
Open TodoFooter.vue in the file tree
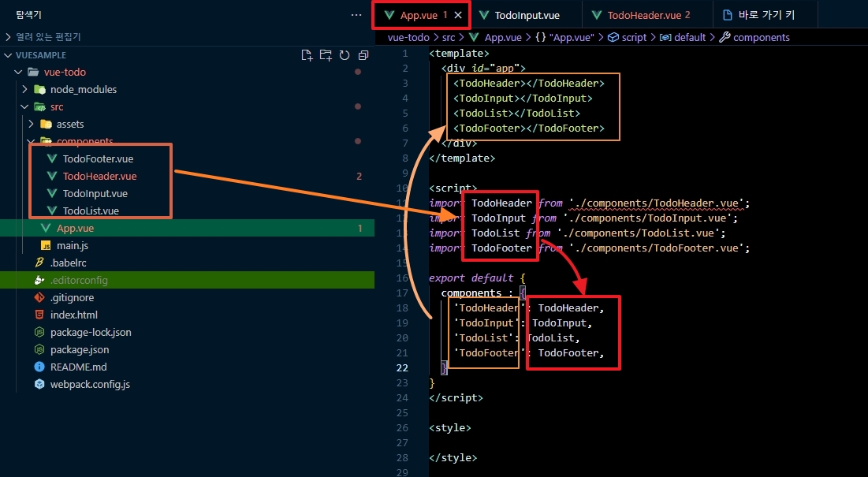click(98, 158)
